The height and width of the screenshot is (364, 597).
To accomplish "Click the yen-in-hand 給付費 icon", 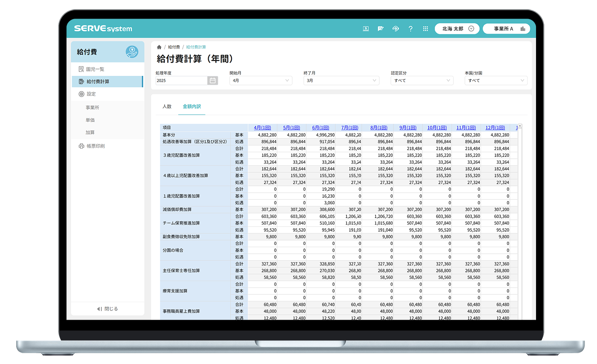I will [x=132, y=52].
